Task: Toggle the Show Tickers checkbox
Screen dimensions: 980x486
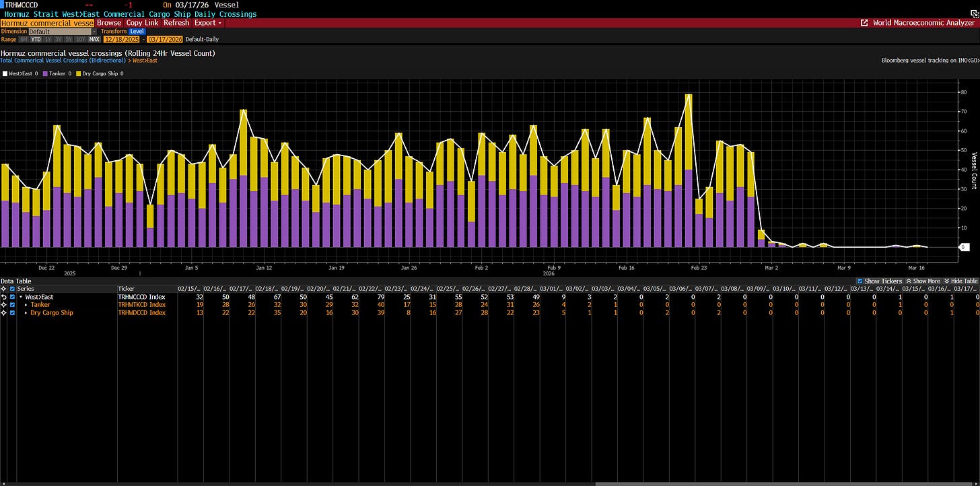Action: point(860,281)
